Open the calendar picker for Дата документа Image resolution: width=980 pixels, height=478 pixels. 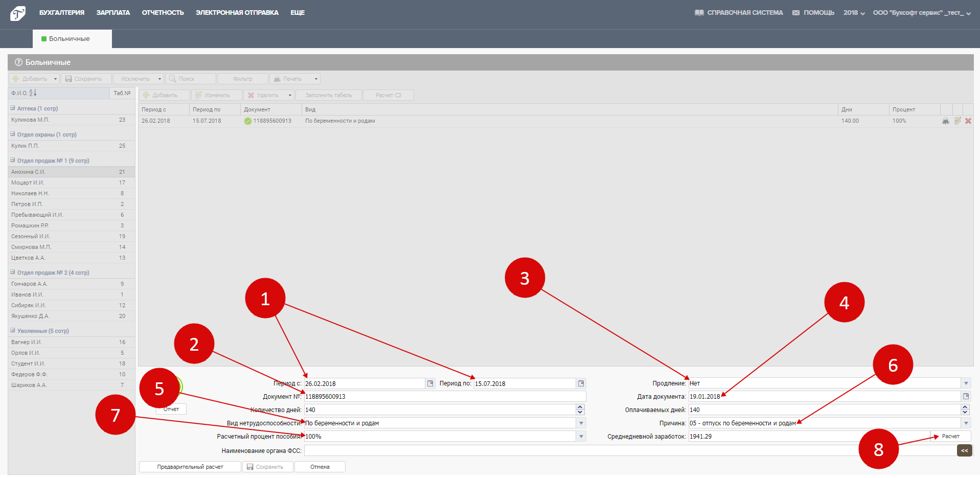point(966,396)
